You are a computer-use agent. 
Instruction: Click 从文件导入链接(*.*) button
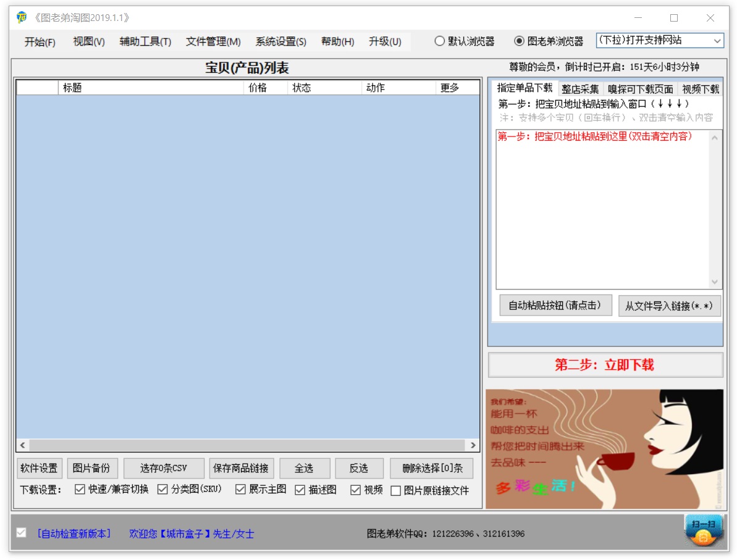tap(669, 306)
